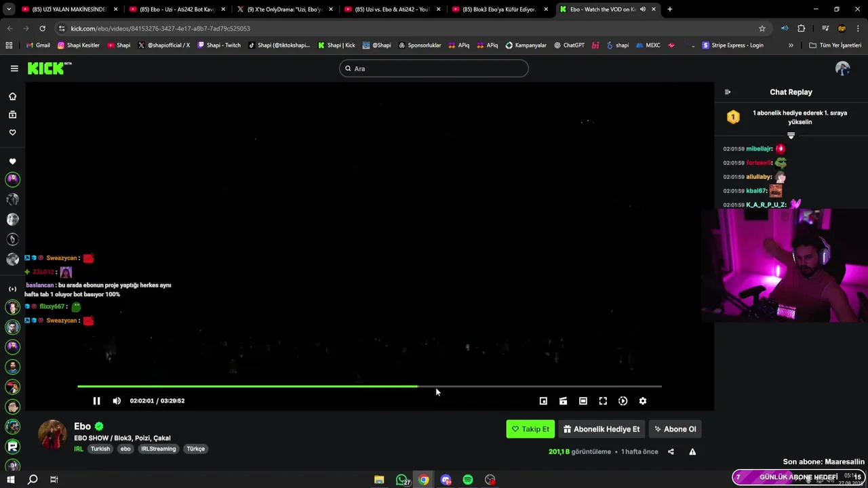Switch to Uzi vs. Ebo & Ati242 tab

click(x=393, y=9)
